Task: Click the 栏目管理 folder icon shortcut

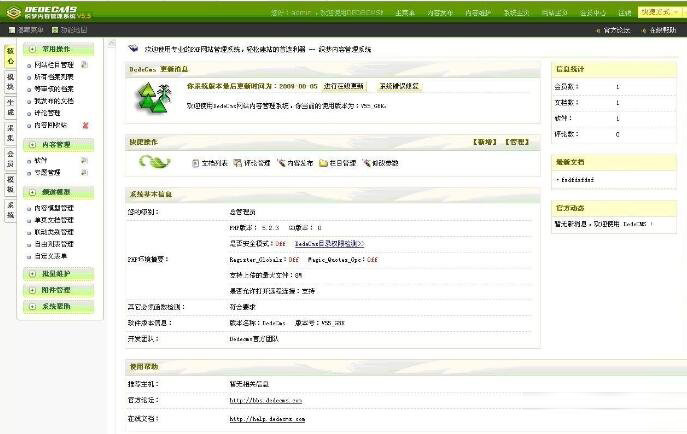Action: tap(323, 163)
